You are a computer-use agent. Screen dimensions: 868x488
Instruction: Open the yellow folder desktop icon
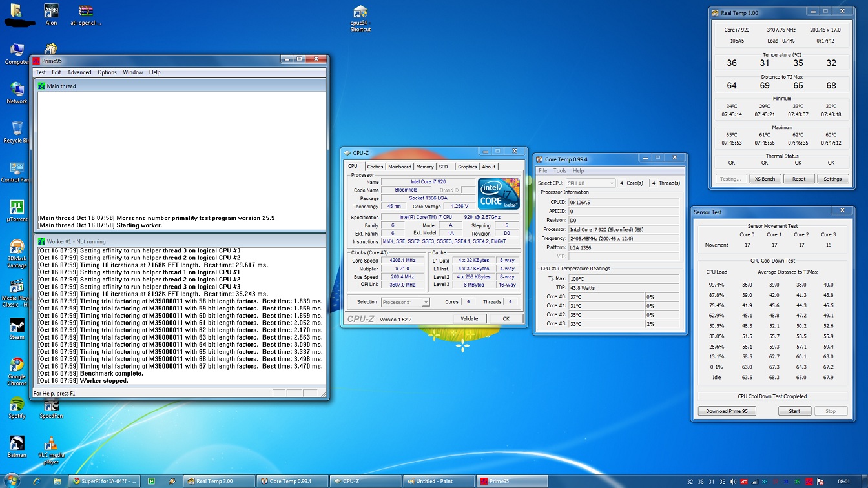point(15,10)
